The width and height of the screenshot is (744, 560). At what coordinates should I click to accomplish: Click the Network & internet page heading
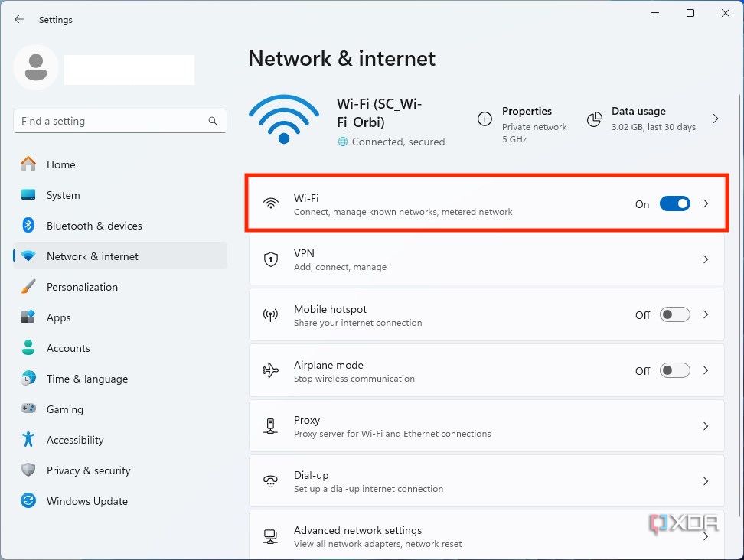pyautogui.click(x=341, y=58)
